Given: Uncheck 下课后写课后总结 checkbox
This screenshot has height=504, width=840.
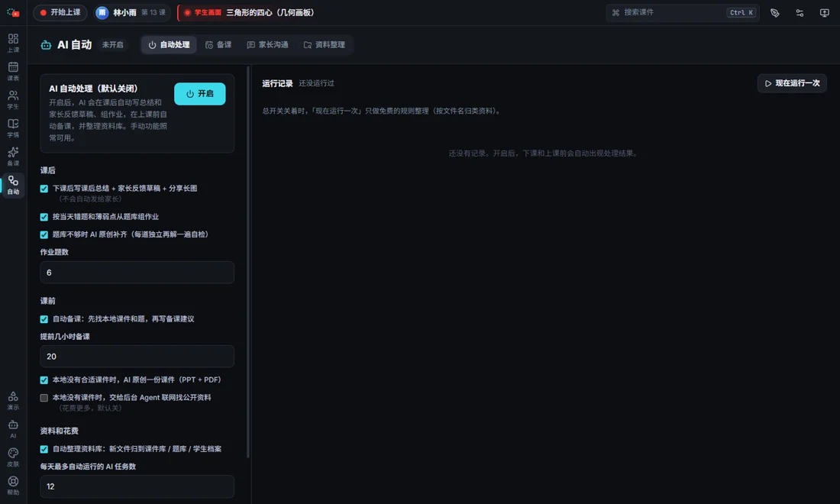Looking at the screenshot, I should (x=44, y=189).
